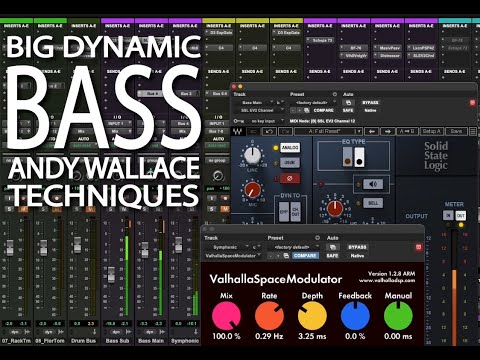Click the blue Feedback knob

[355, 316]
